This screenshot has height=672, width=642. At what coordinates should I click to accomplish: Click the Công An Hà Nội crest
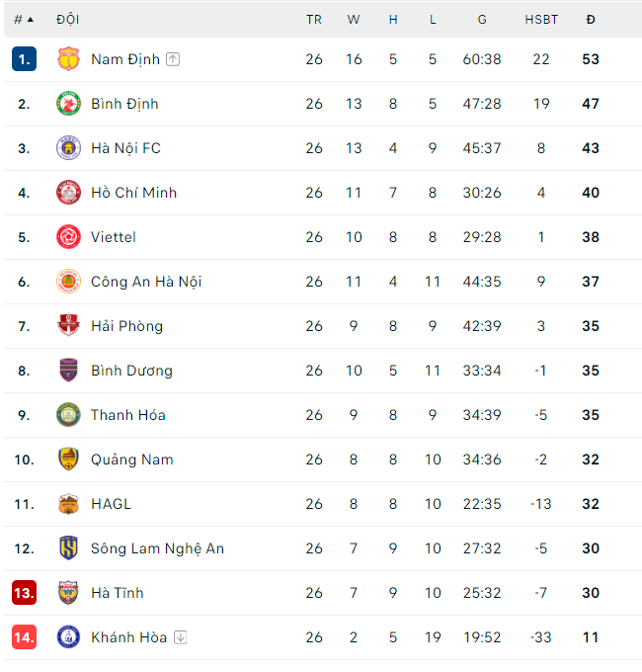click(68, 282)
